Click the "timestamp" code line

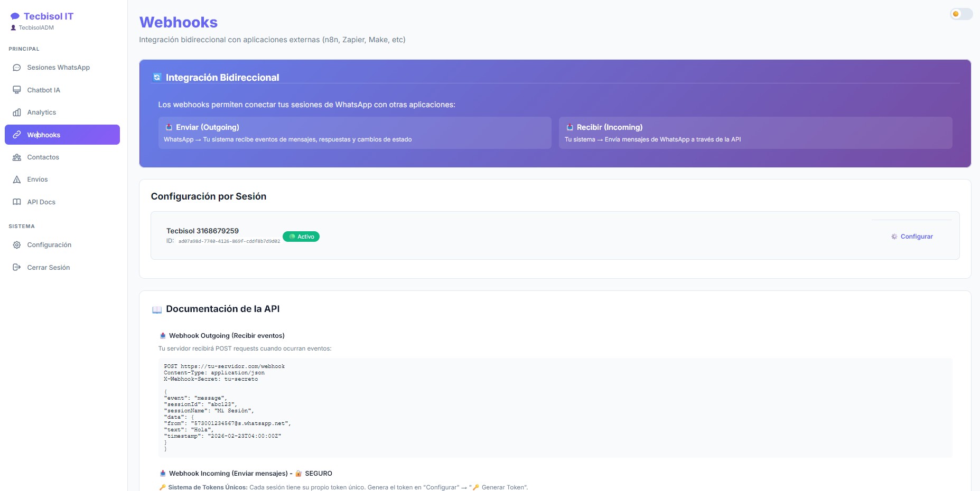point(222,436)
